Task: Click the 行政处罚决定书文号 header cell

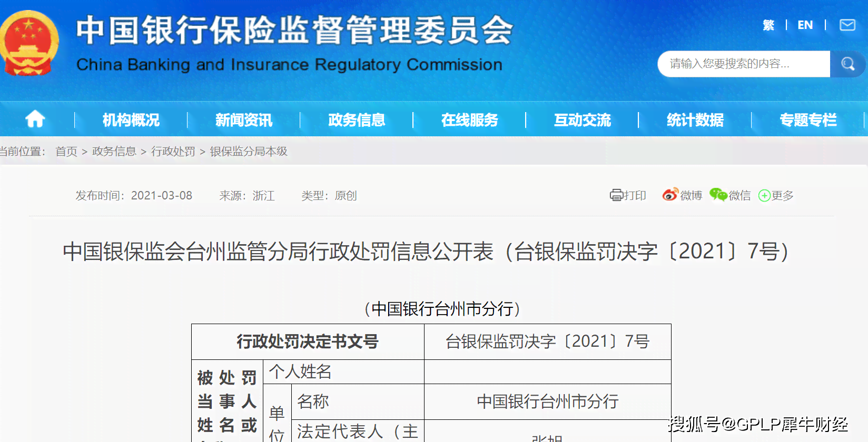Action: coord(308,341)
